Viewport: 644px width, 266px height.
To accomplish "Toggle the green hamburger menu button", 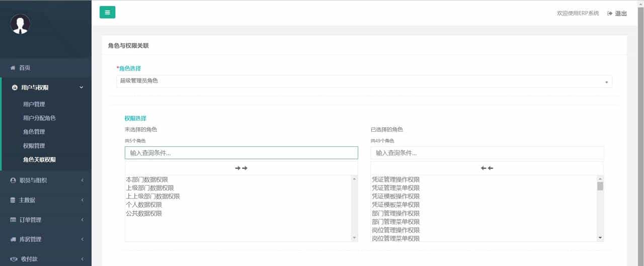I will pyautogui.click(x=107, y=13).
